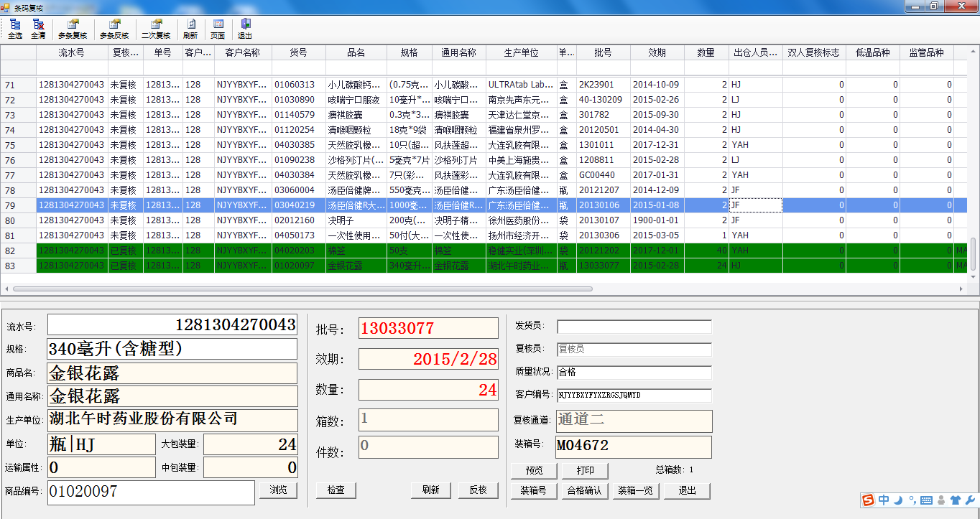The height and width of the screenshot is (519, 980).
Task: Click the 出仓人员 cell JF in row 79
Action: click(x=756, y=205)
